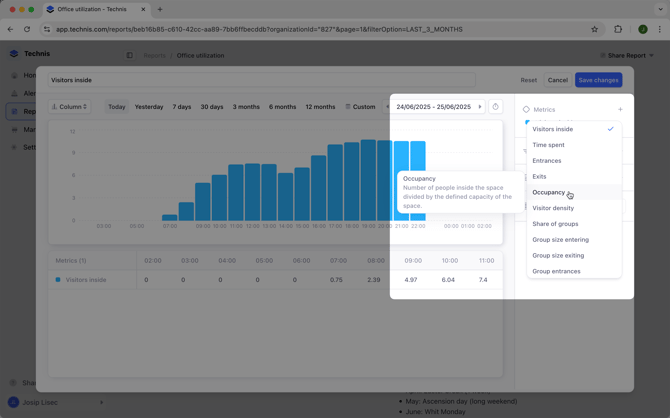Click the Cancel button
The image size is (670, 418).
pos(557,80)
